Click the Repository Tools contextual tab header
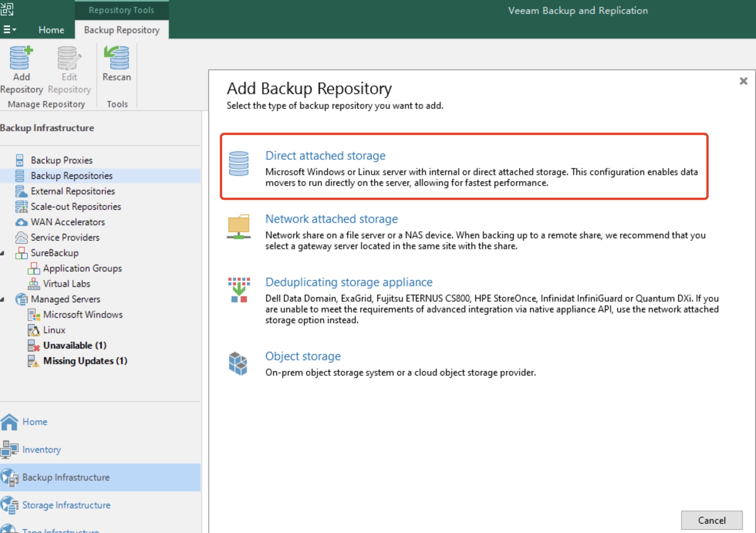This screenshot has width=756, height=533. [x=121, y=10]
